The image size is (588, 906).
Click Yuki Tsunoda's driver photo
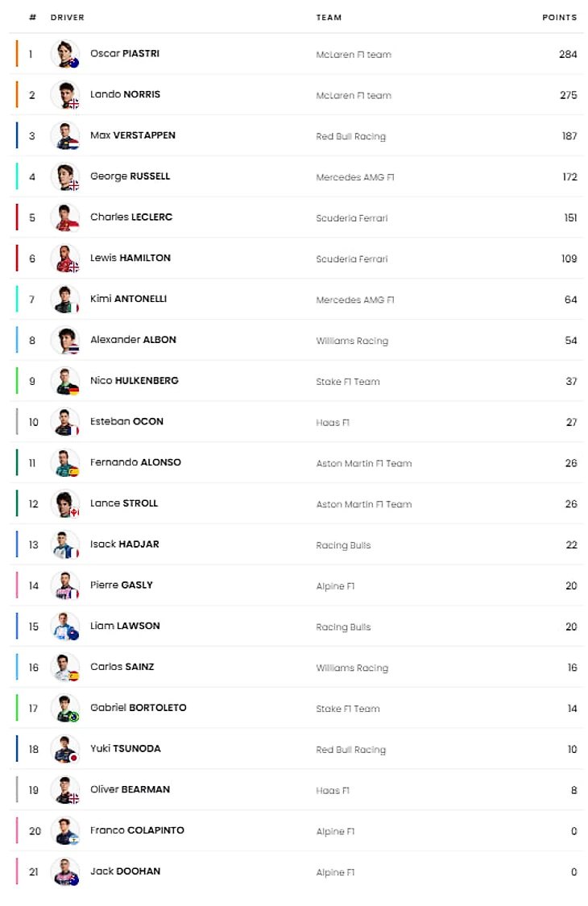click(64, 749)
